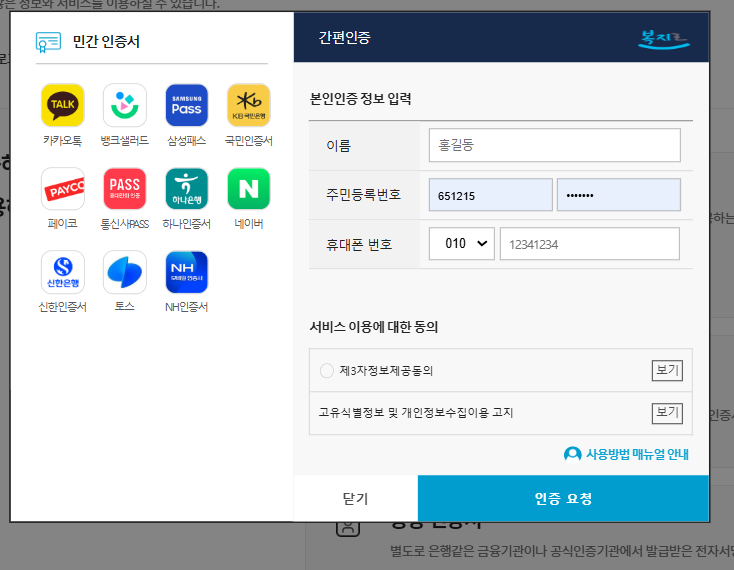Open the 010 phone prefix dropdown
Screen dimensions: 734x570
[x=462, y=243]
